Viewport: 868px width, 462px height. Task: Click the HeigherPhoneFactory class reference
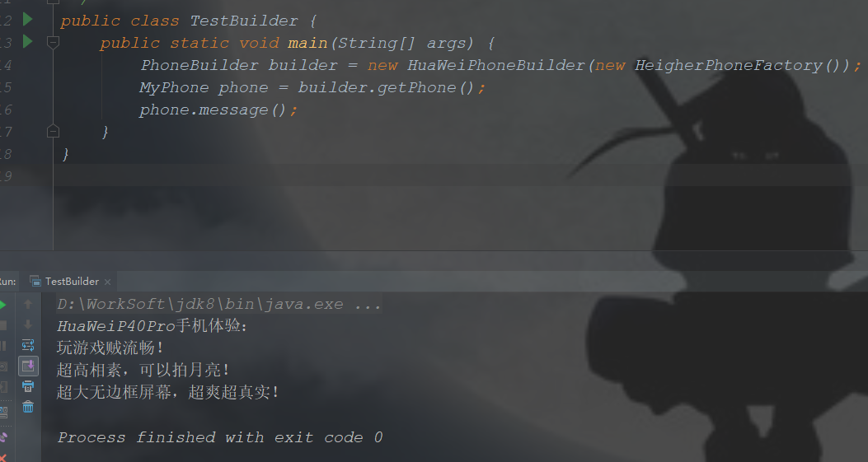728,65
